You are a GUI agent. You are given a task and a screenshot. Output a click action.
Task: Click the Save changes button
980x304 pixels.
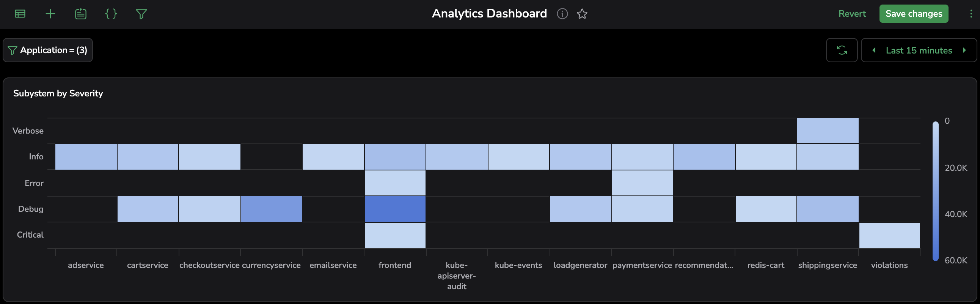pos(913,14)
